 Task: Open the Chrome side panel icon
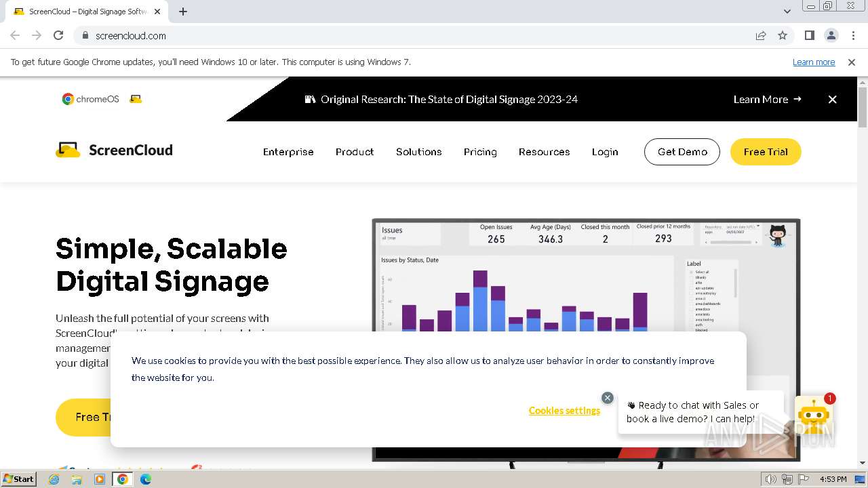[809, 36]
